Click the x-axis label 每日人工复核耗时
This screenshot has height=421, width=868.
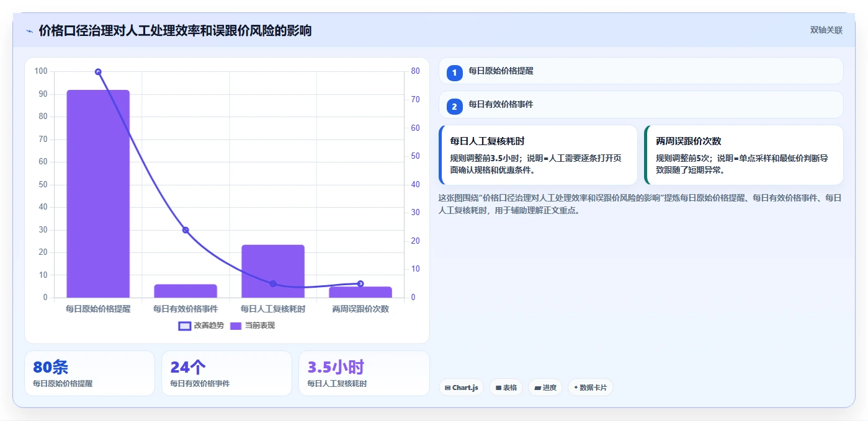point(273,309)
